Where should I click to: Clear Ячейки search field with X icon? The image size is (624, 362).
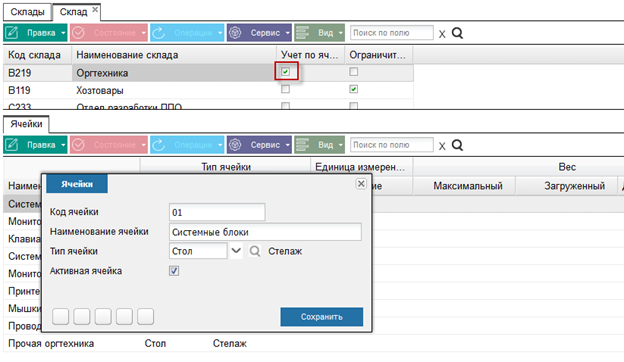(x=442, y=146)
